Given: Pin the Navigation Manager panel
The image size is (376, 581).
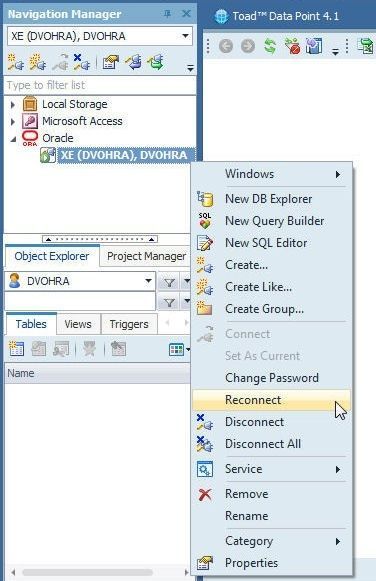Looking at the screenshot, I should pos(167,14).
